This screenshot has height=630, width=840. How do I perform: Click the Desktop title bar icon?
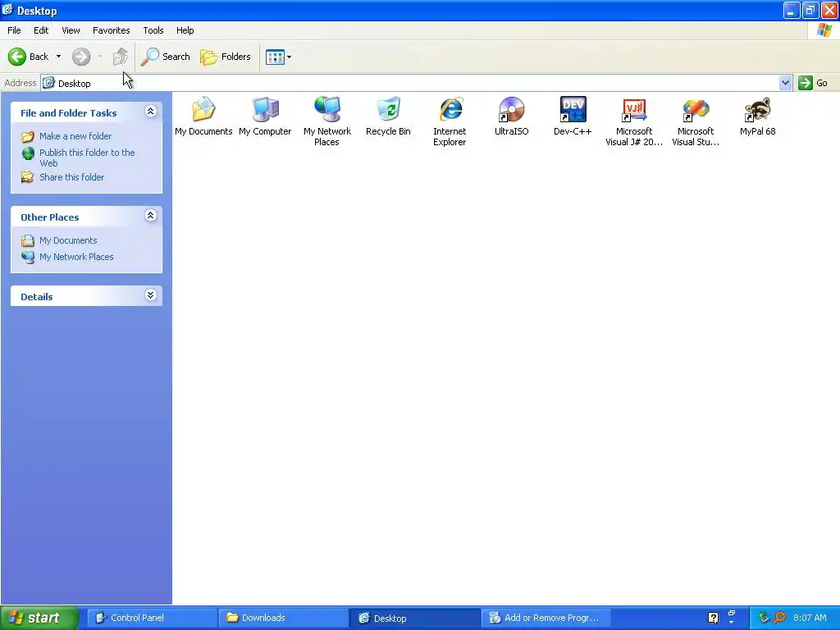[7, 10]
